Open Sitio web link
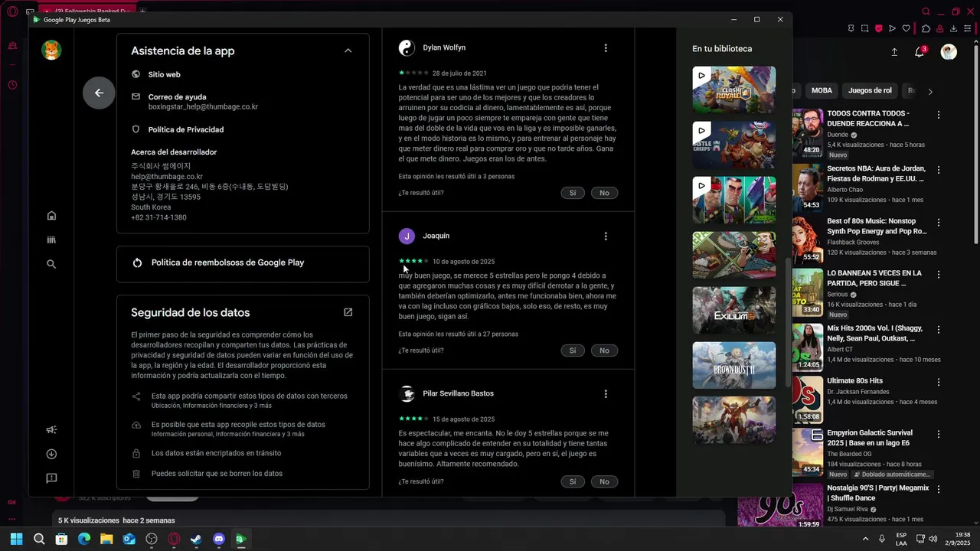Screen dimensions: 980x551 165,74
